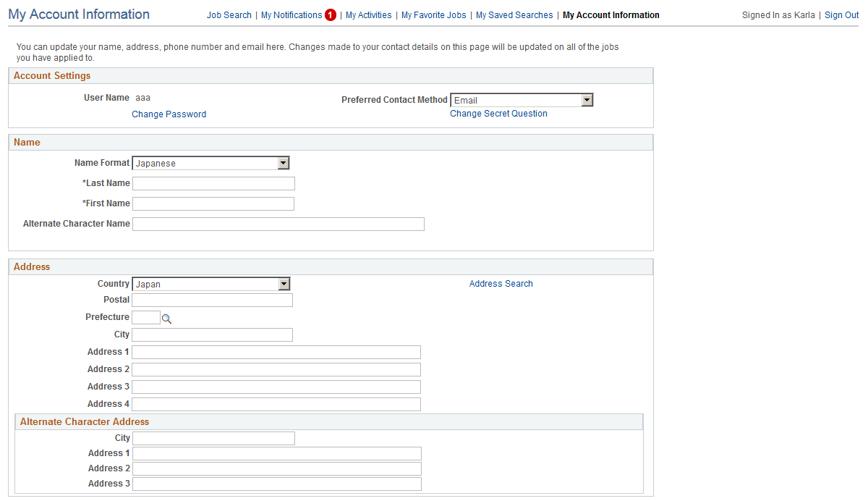Open My Notifications

292,14
